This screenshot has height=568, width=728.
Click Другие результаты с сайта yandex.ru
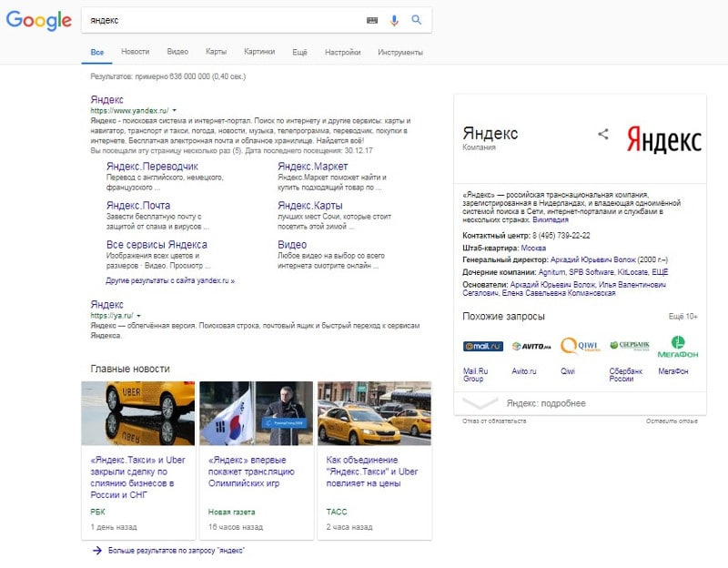170,280
